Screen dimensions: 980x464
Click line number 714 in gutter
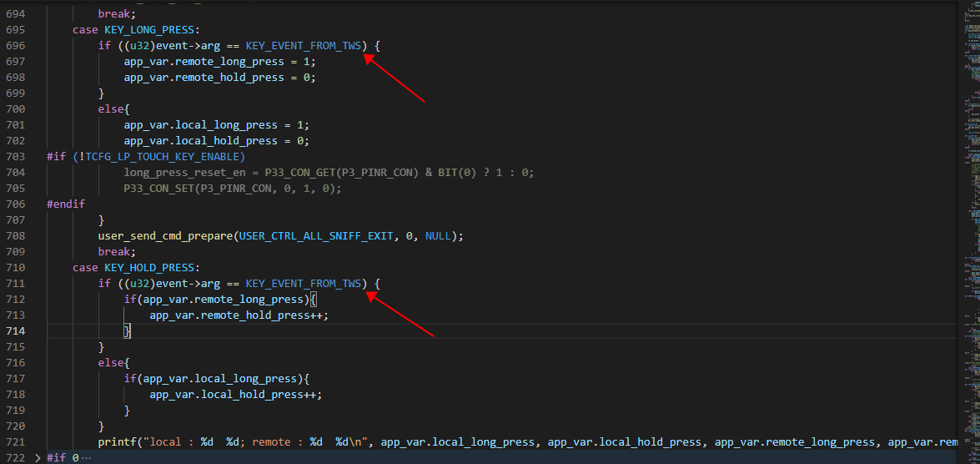(x=15, y=330)
